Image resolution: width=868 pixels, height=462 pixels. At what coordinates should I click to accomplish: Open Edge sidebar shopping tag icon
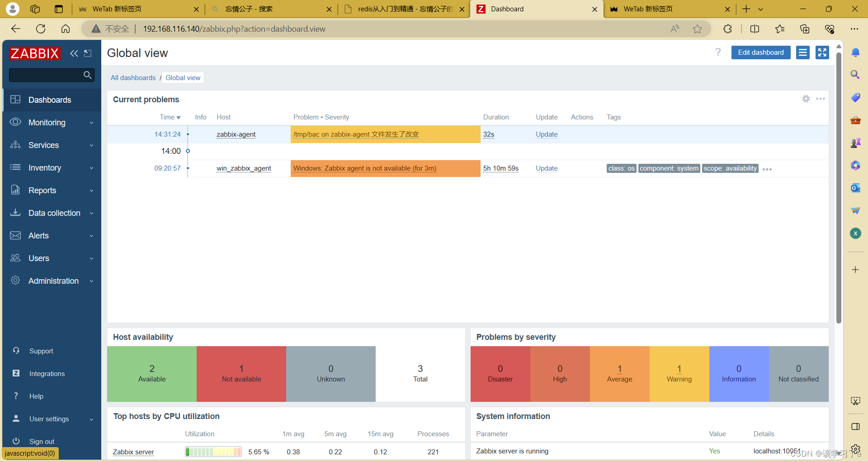pos(855,98)
